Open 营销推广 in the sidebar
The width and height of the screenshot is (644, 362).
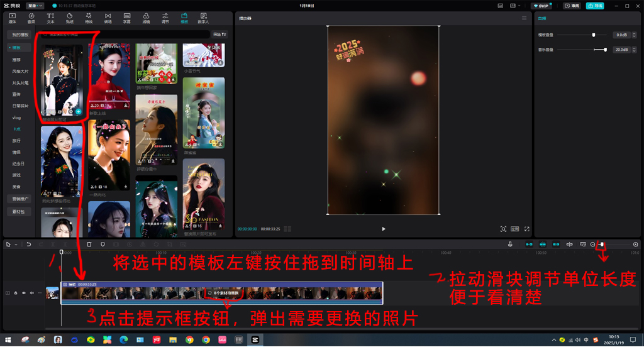(19, 199)
